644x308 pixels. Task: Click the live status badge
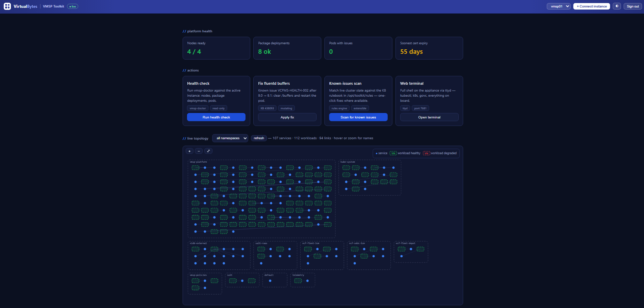click(72, 6)
